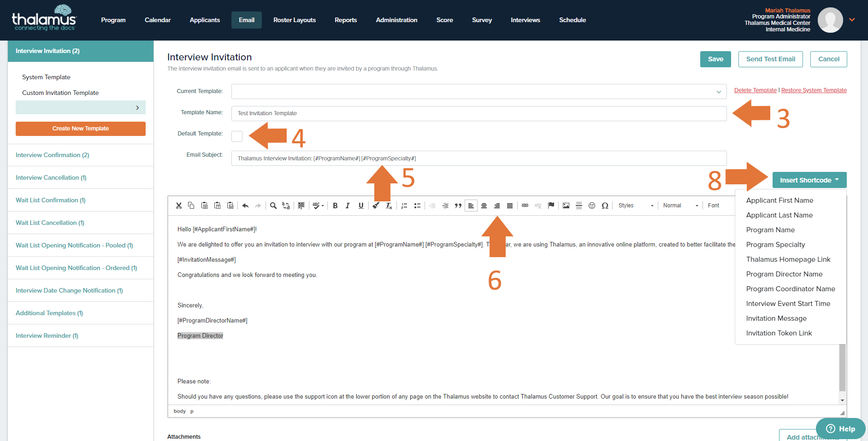
Task: Click the email editor vertical scrollbar
Action: pos(842,369)
